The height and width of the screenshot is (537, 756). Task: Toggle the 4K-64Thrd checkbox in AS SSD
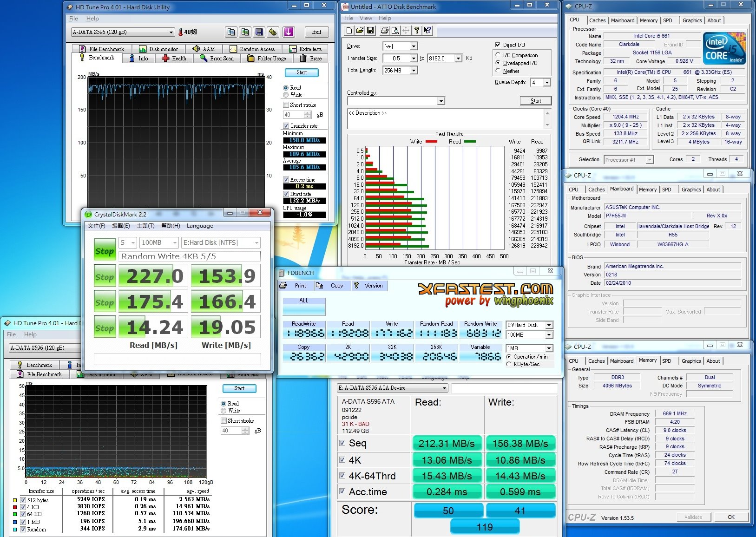click(x=342, y=476)
